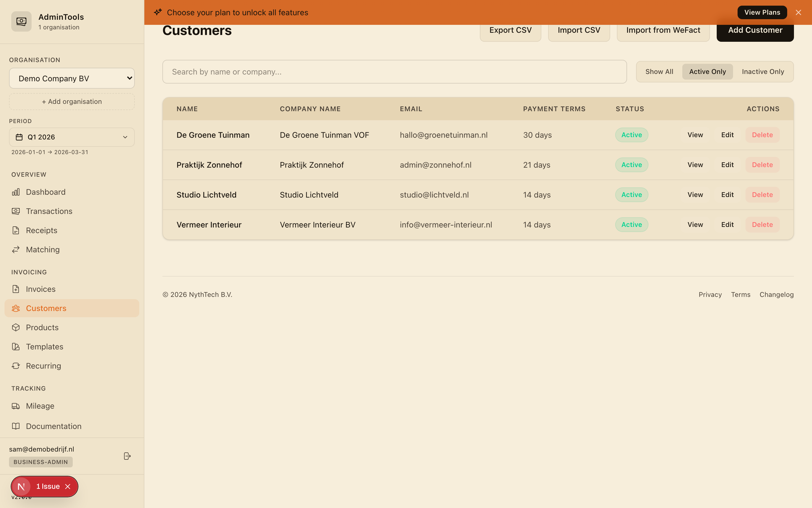Click + Add organisation
812x508 pixels.
(72, 102)
